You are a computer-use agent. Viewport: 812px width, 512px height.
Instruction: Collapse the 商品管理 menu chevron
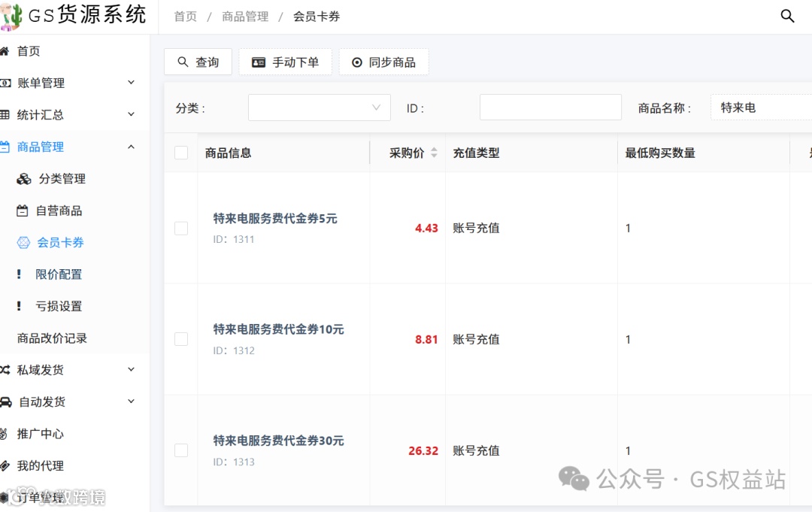131,147
